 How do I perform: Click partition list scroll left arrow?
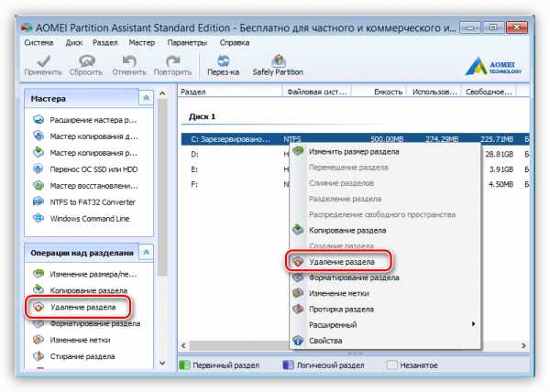(x=183, y=345)
